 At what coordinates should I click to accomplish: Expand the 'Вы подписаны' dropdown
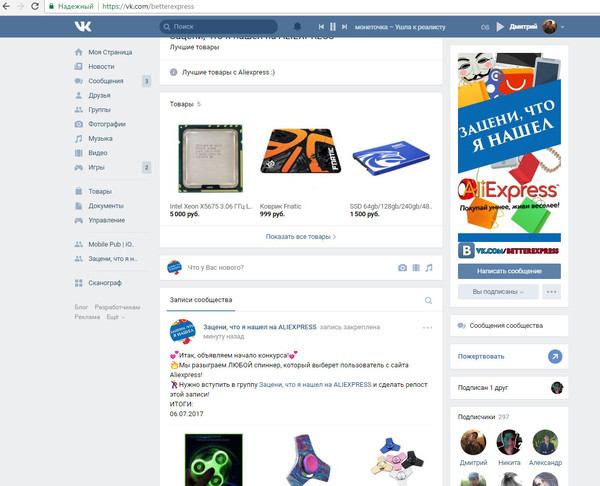(x=497, y=292)
